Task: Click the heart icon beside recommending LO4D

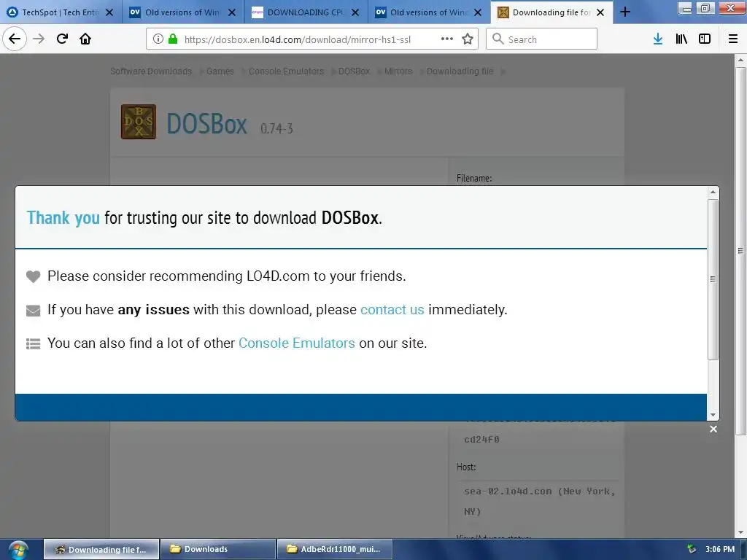Action: click(x=33, y=276)
